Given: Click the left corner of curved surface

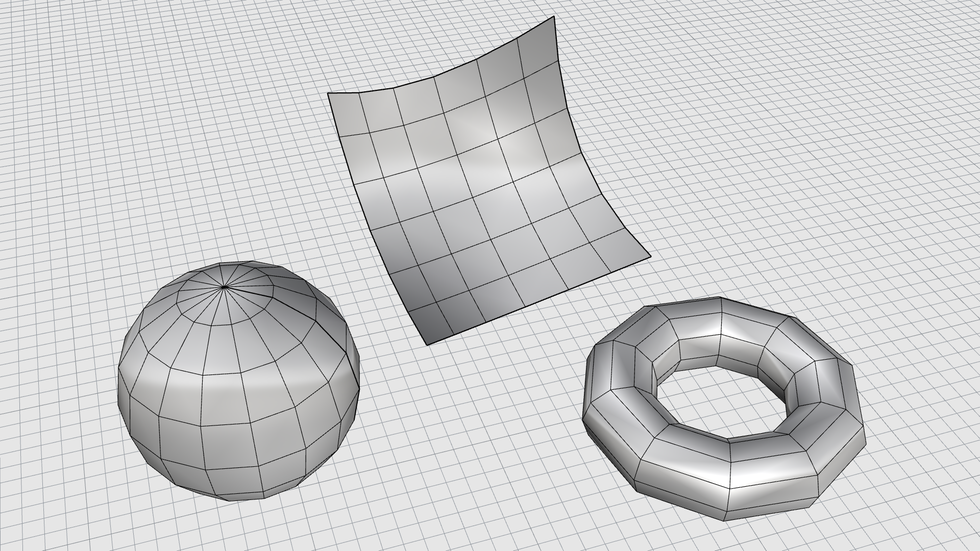Looking at the screenshot, I should click(x=328, y=94).
